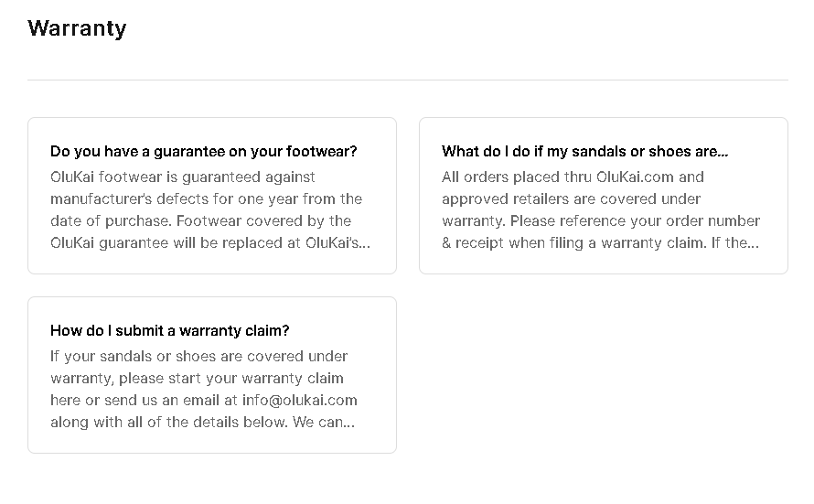Image resolution: width=814 pixels, height=504 pixels.
Task: Click the divider line below the Warranty heading
Action: 407,80
